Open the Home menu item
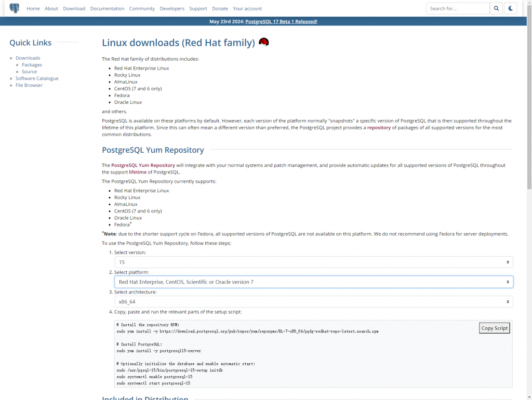532x400 pixels. point(33,8)
